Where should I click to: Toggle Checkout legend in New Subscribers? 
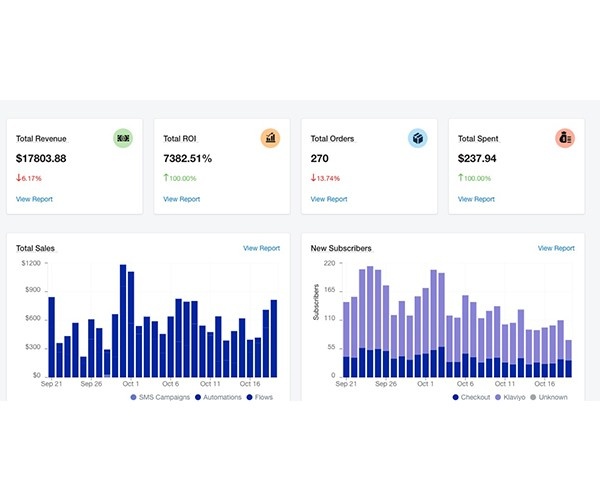click(x=471, y=397)
